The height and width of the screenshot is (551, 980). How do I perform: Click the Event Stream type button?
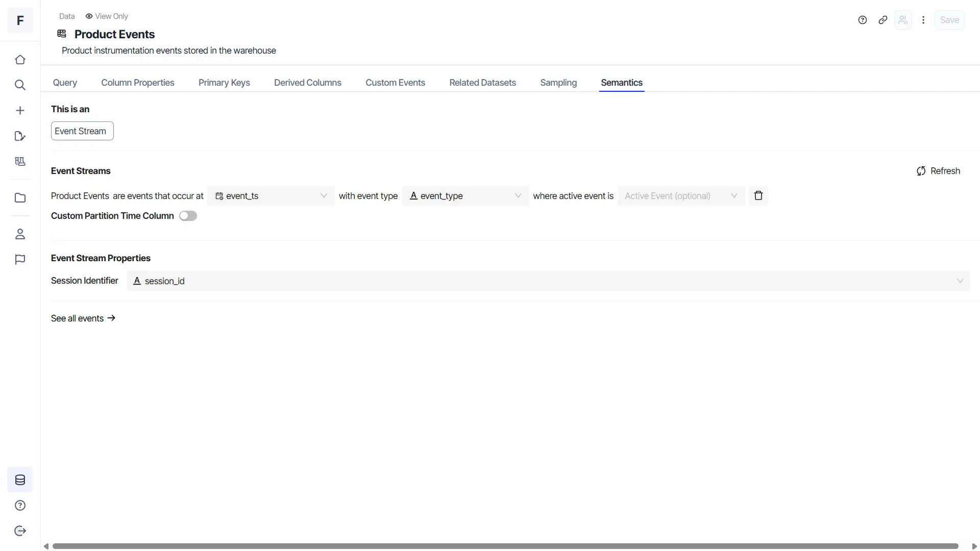pyautogui.click(x=82, y=131)
